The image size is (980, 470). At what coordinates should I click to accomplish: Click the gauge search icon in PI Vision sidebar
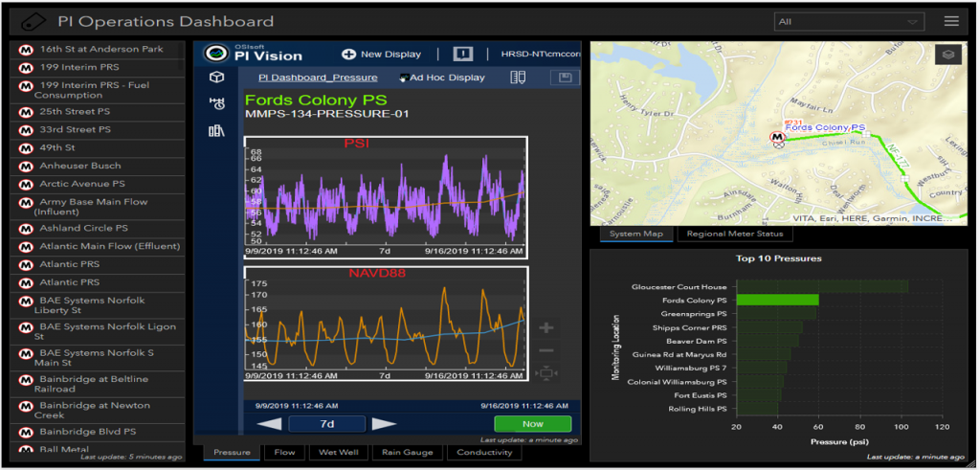point(216,103)
